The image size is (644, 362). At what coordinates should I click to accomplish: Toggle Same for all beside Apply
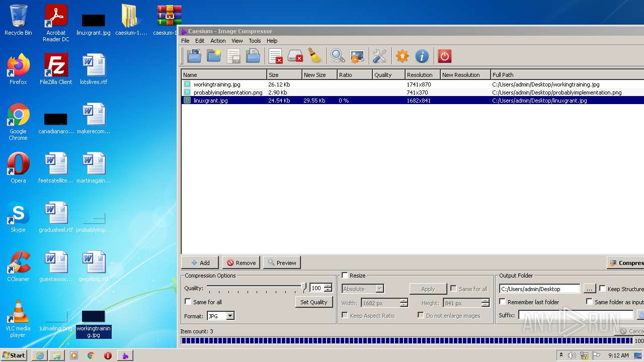(453, 289)
